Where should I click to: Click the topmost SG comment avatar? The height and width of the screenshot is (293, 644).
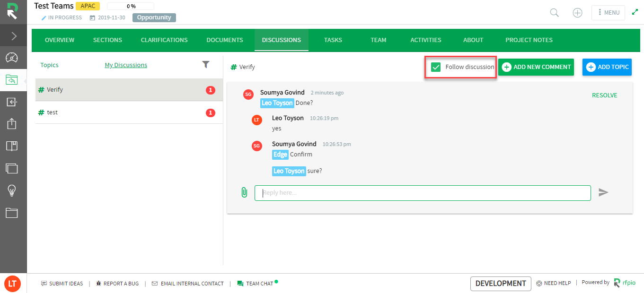[x=248, y=95]
